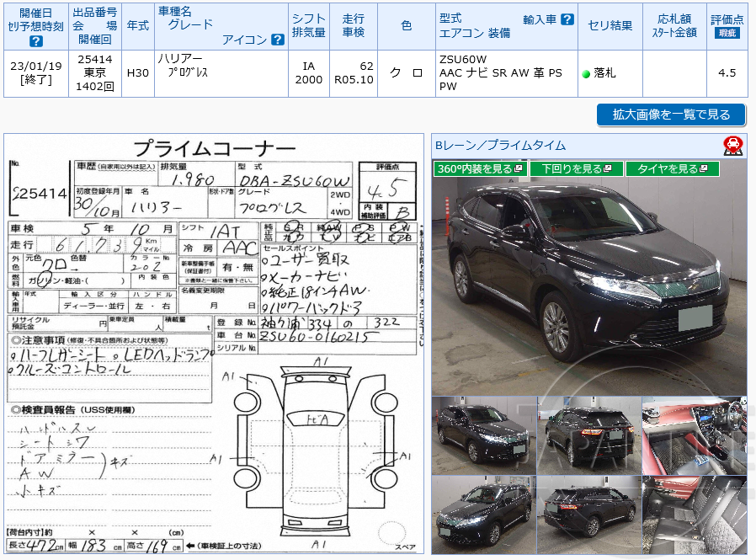Click the セリ結果 column header
This screenshot has width=756, height=560.
pyautogui.click(x=612, y=24)
